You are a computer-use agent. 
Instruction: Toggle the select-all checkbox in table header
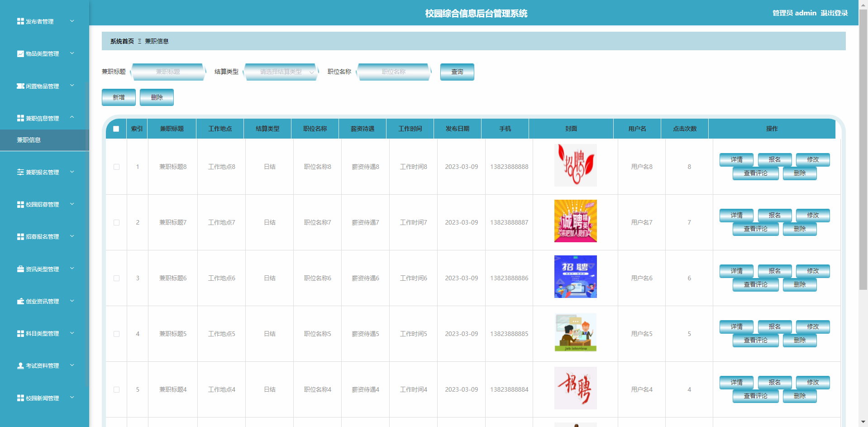tap(116, 129)
